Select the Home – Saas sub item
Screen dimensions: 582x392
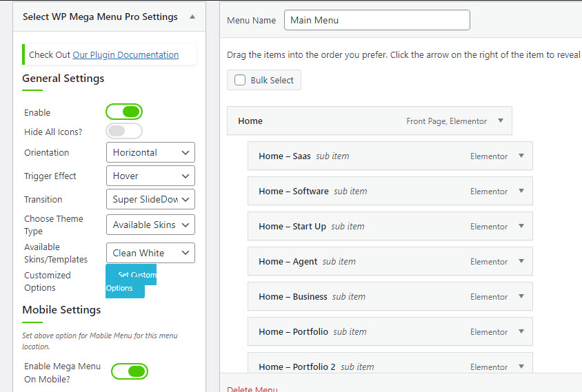click(390, 156)
